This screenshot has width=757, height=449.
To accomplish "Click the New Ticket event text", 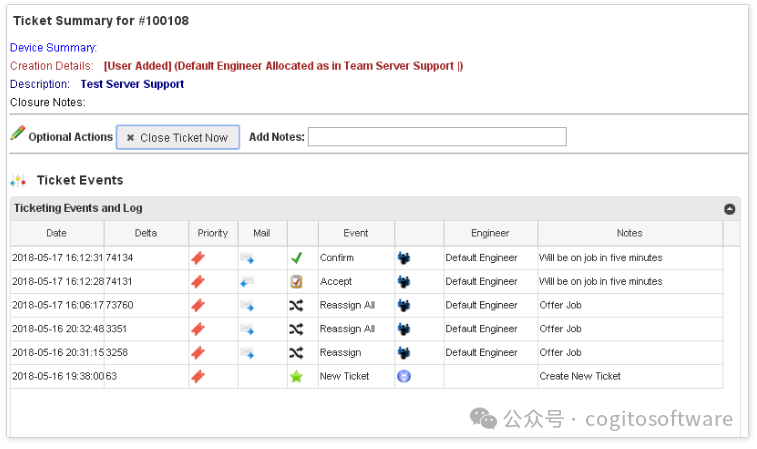I will point(344,376).
